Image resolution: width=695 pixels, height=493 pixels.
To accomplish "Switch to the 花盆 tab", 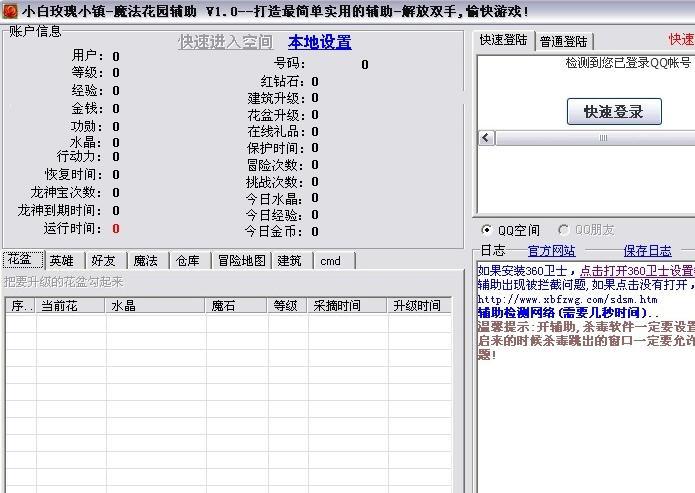I will coord(21,260).
